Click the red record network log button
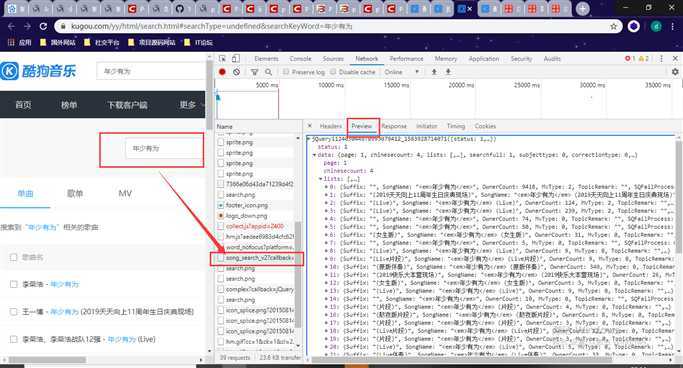 [x=222, y=72]
